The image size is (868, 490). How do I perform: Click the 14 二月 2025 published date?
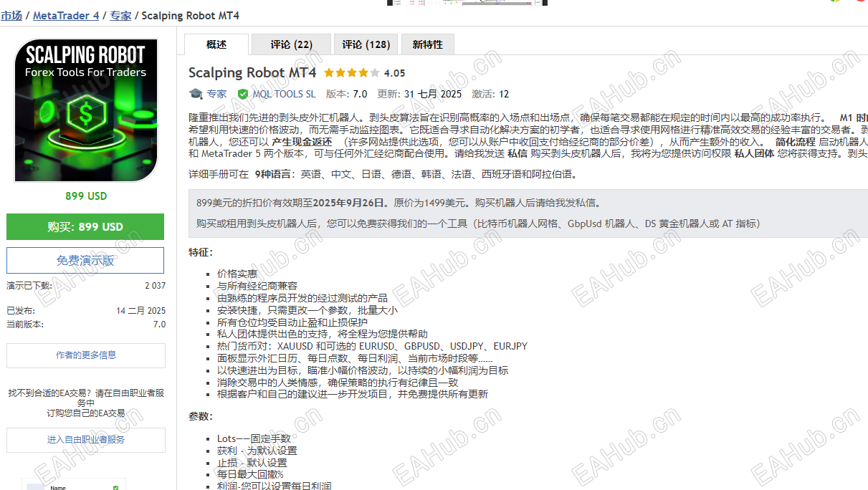140,311
